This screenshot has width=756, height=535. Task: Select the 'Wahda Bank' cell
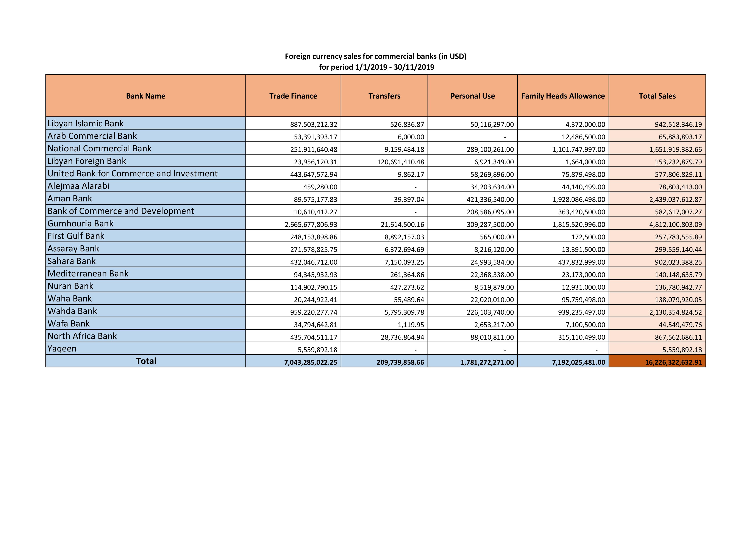tap(145, 311)
